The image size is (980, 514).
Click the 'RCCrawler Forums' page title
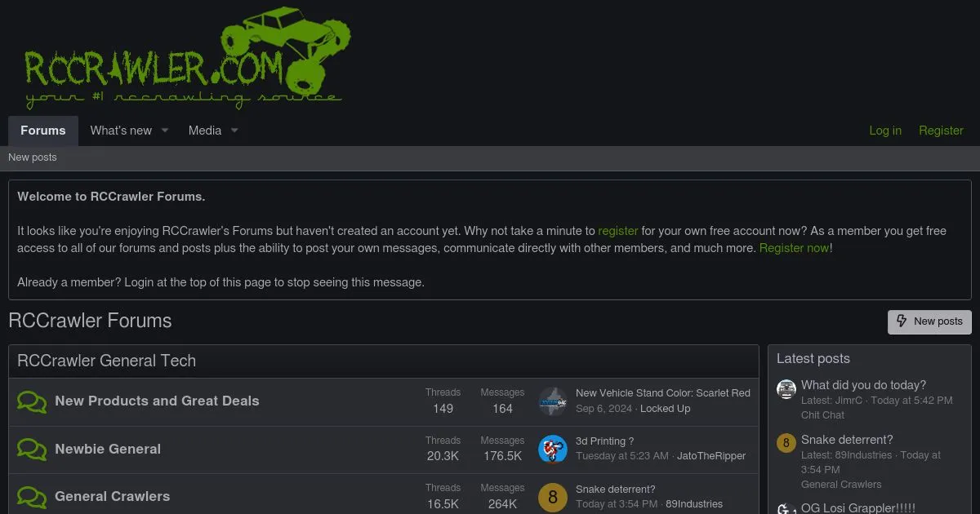click(x=90, y=321)
